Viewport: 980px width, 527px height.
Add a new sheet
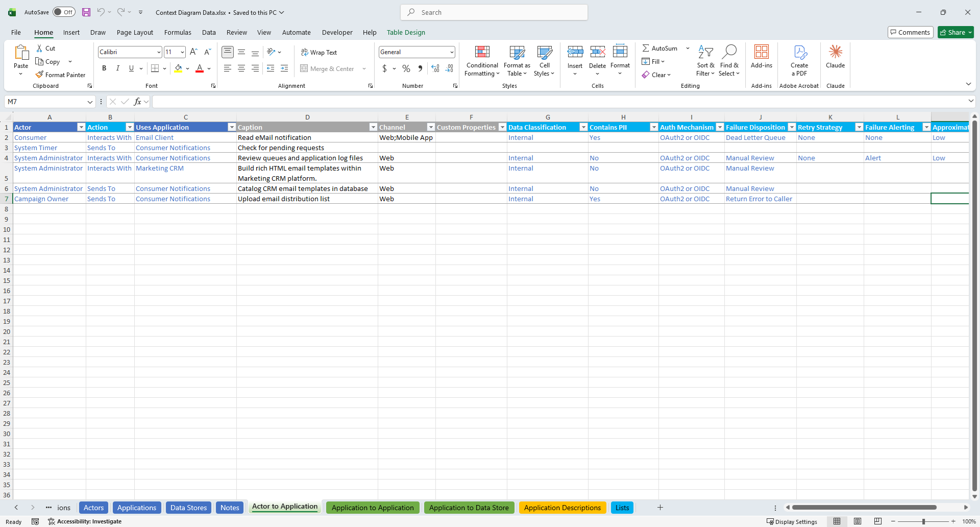point(660,507)
